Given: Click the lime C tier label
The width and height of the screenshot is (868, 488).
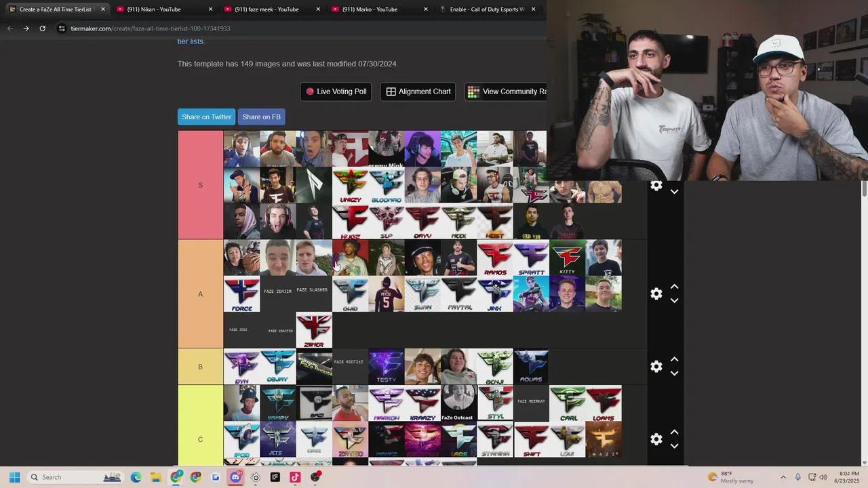Looking at the screenshot, I should pyautogui.click(x=200, y=439).
